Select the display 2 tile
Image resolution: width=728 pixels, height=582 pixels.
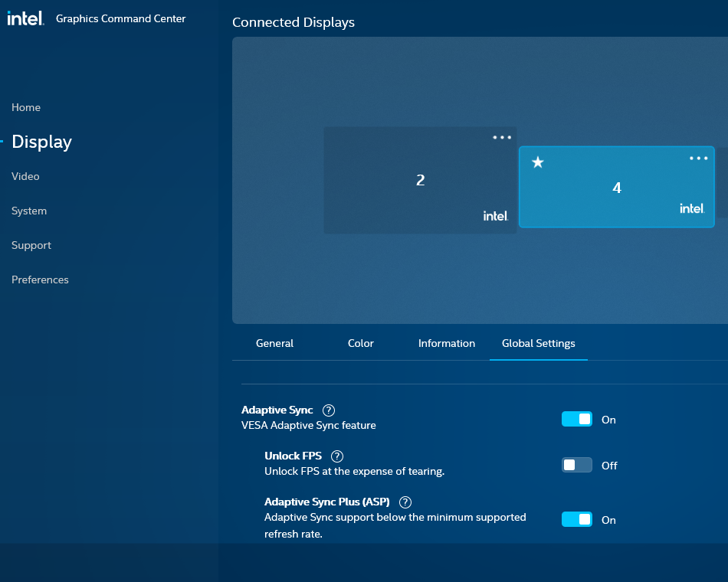[x=420, y=180]
